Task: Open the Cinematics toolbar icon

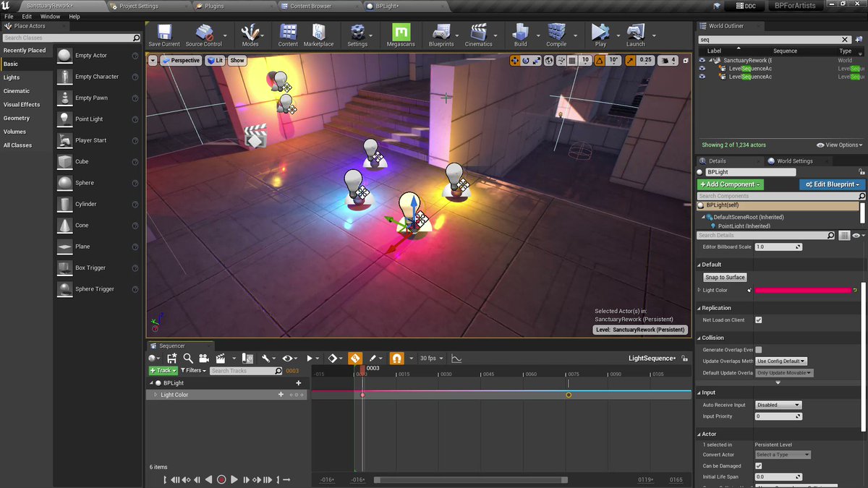Action: [478, 35]
